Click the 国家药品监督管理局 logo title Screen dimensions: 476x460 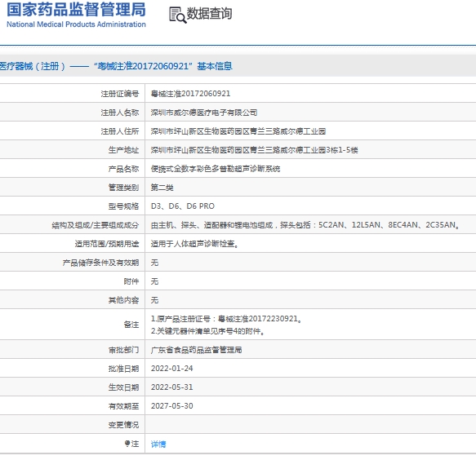point(76,10)
